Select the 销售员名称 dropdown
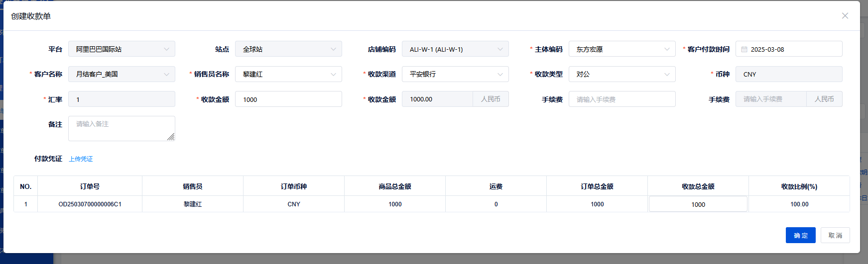 coord(288,74)
